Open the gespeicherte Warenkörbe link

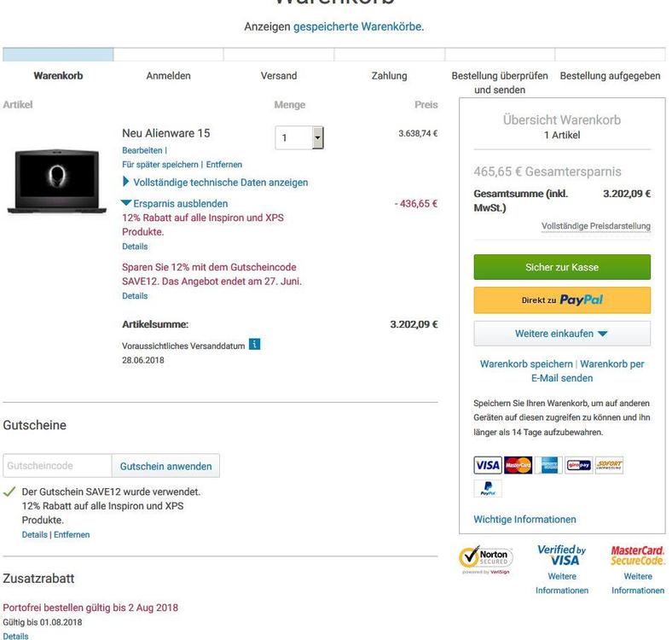click(x=357, y=26)
